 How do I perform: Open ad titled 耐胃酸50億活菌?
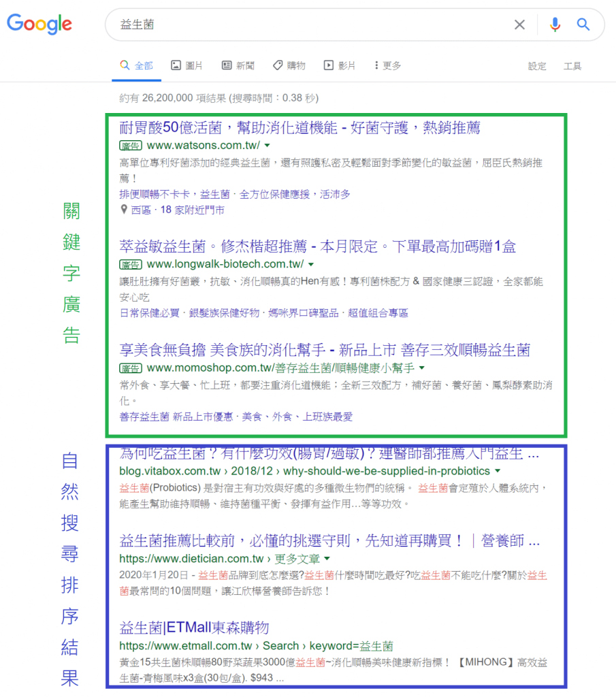(x=300, y=127)
